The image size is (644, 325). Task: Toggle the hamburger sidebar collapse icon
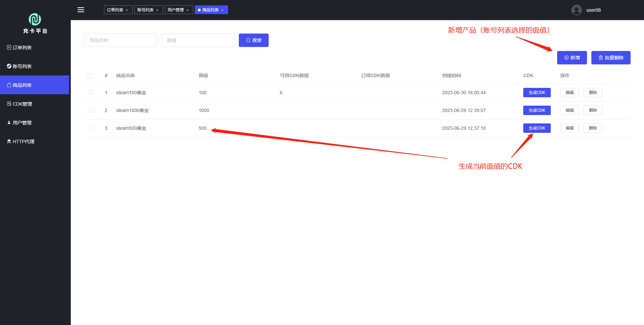[x=81, y=10]
